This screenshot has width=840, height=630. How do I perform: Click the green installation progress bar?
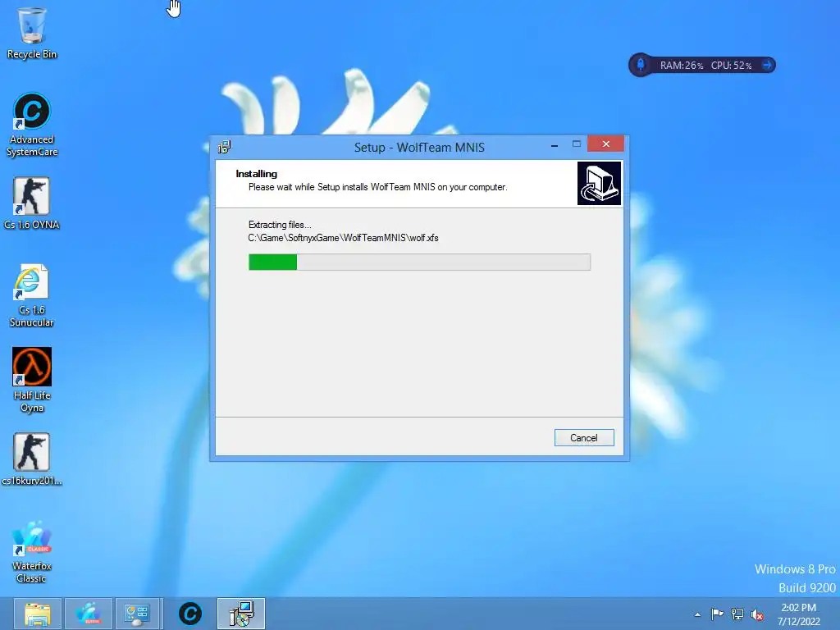click(x=419, y=262)
